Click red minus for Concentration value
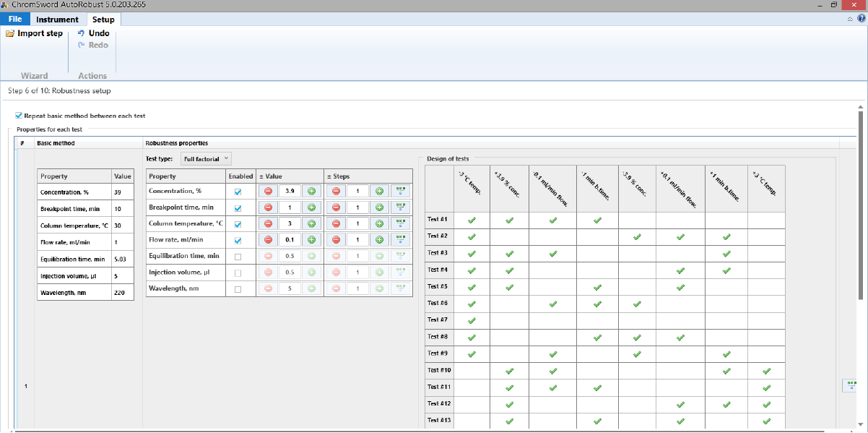Viewport: 868px width, 433px height. [268, 192]
